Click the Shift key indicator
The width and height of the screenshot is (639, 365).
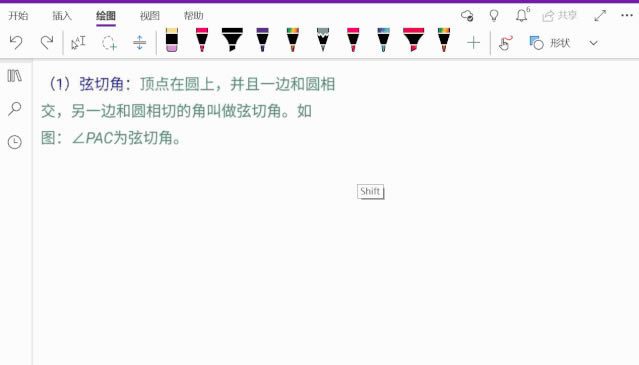[370, 191]
